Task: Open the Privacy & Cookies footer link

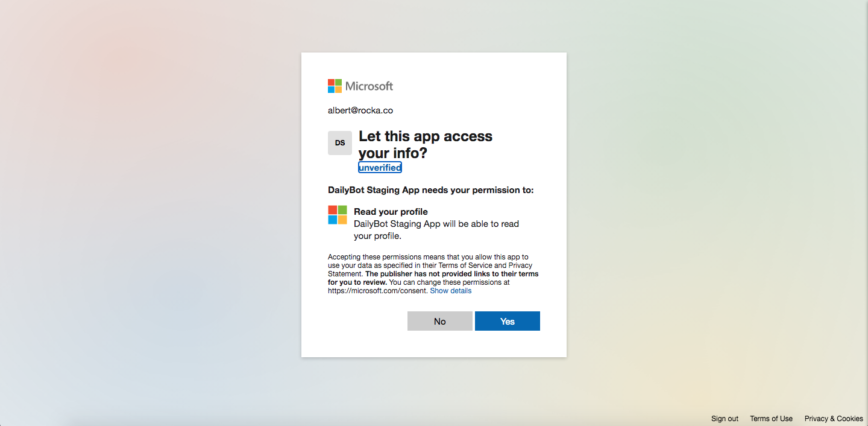Action: (x=834, y=419)
